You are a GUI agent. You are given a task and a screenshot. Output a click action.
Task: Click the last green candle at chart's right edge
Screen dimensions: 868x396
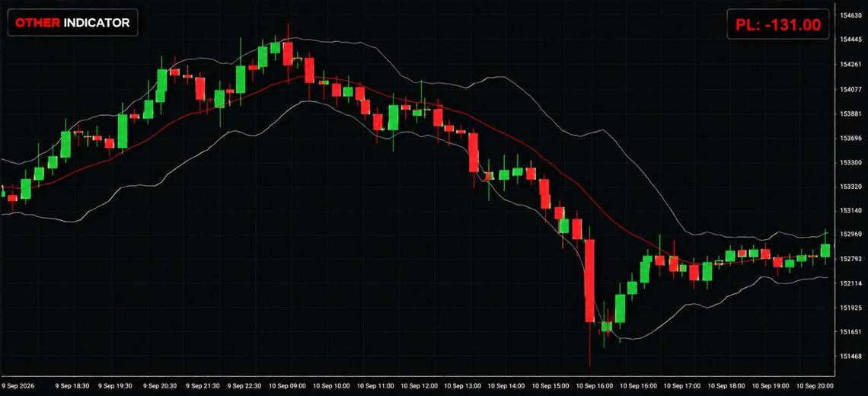tap(825, 251)
